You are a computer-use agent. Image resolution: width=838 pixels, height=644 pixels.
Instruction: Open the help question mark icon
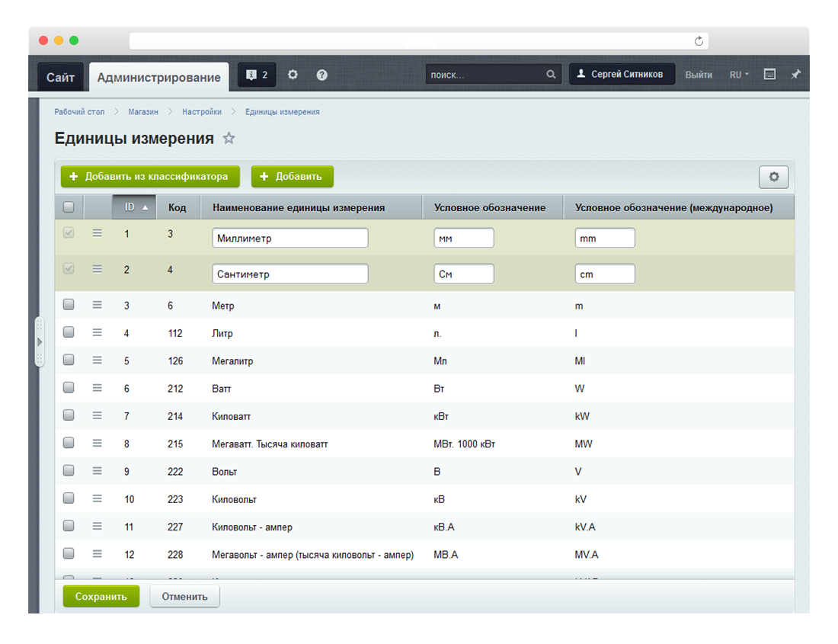click(322, 75)
